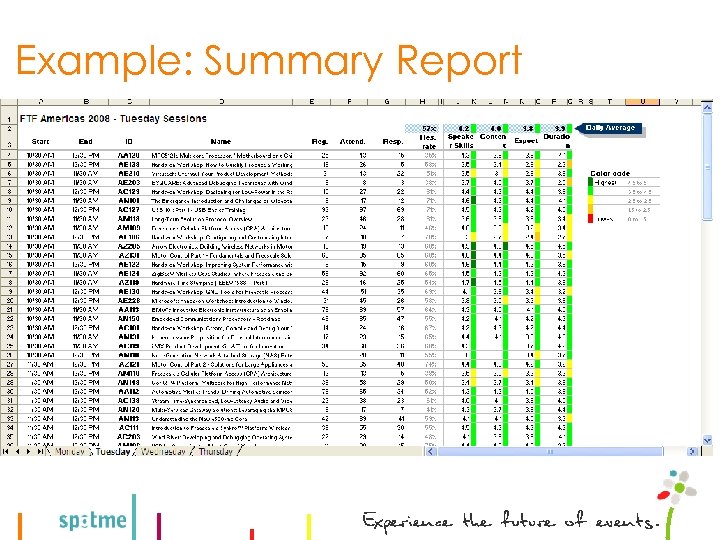Select column T header

[x=609, y=101]
